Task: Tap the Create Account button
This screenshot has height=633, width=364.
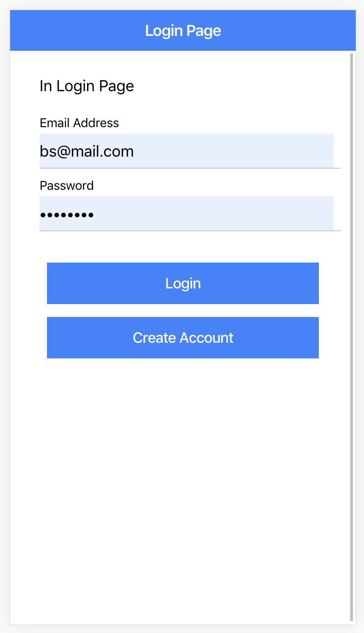Action: coord(183,338)
